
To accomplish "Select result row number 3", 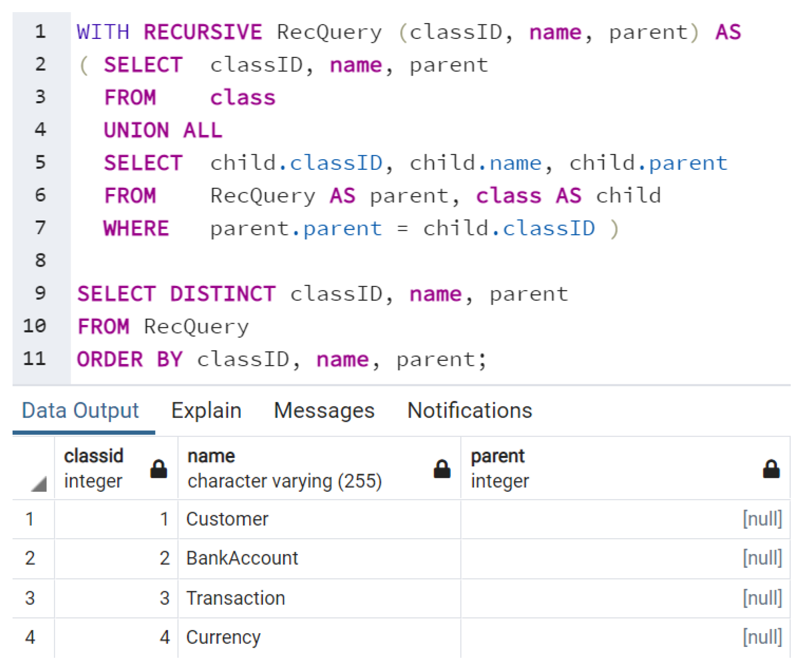I will click(30, 598).
